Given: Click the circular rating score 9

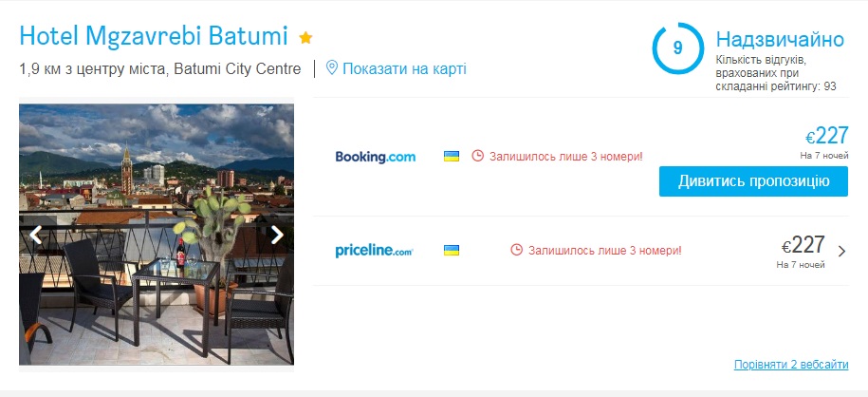Looking at the screenshot, I should [x=677, y=47].
